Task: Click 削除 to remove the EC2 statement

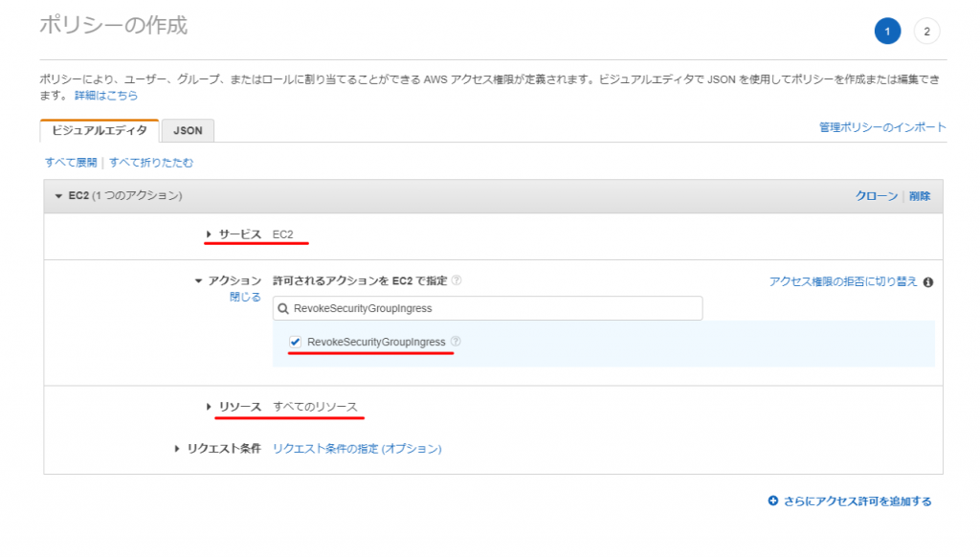Action: (x=920, y=196)
